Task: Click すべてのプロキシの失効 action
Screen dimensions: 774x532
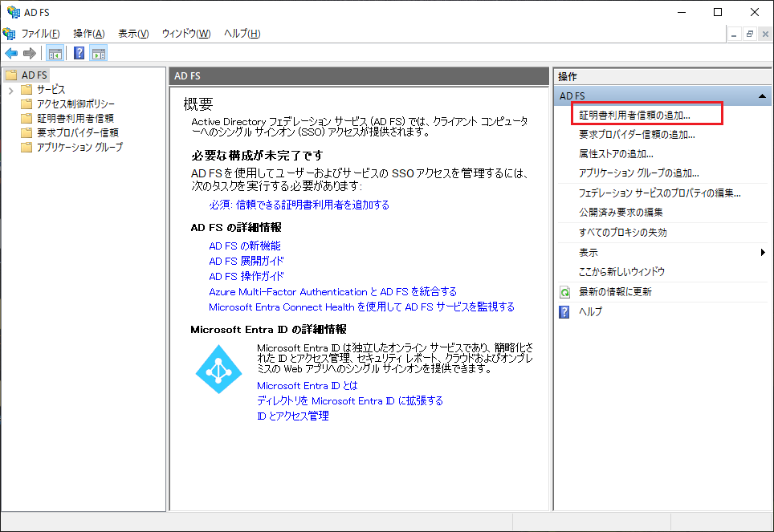Action: 623,233
